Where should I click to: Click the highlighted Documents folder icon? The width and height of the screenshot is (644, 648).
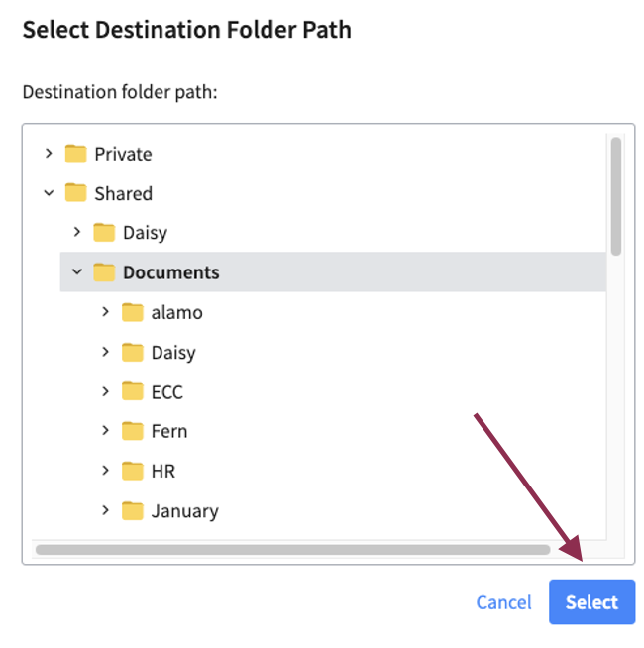pyautogui.click(x=104, y=272)
